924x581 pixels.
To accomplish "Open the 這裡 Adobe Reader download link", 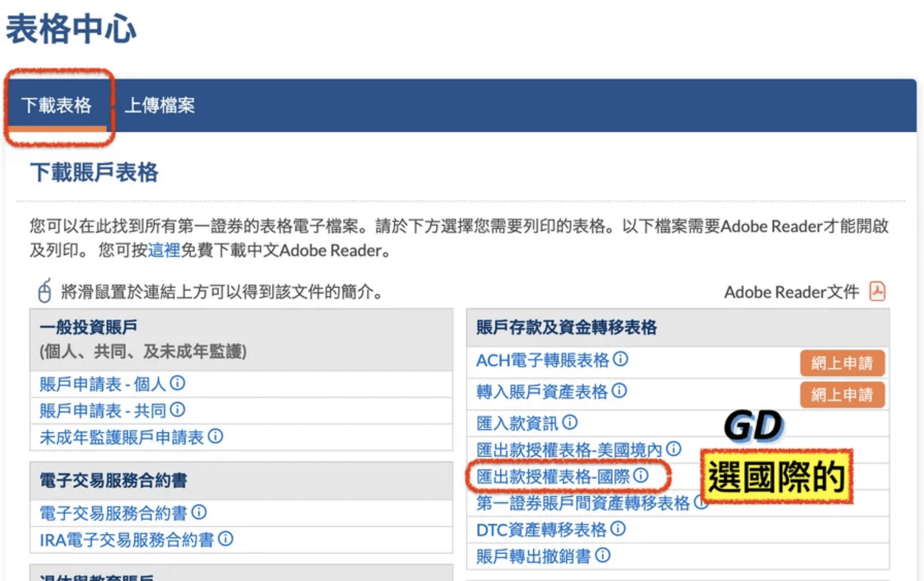I will tap(164, 250).
